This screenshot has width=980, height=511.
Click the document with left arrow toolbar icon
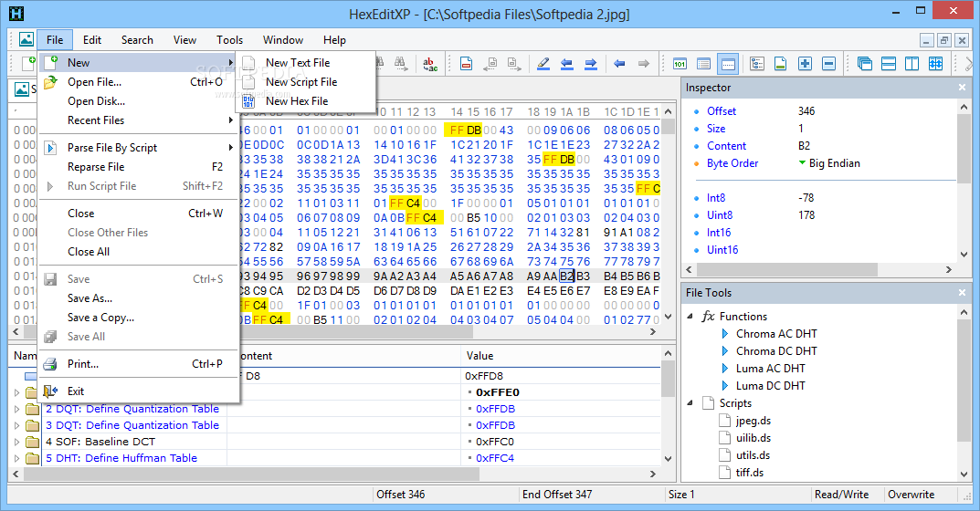[x=492, y=64]
